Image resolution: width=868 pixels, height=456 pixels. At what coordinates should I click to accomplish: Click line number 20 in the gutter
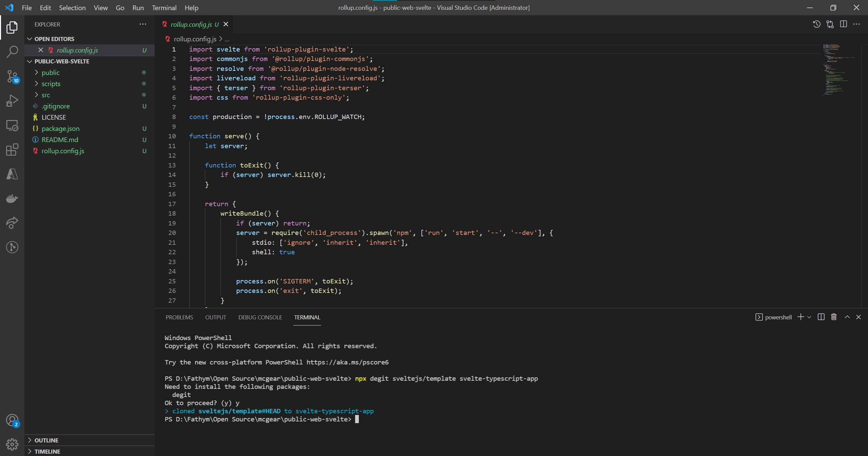pos(172,233)
